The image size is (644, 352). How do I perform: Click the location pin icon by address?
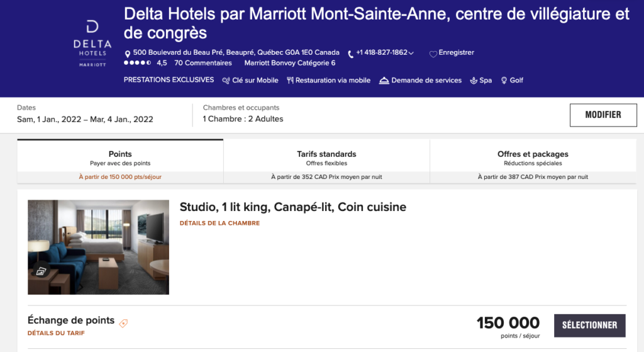[128, 54]
